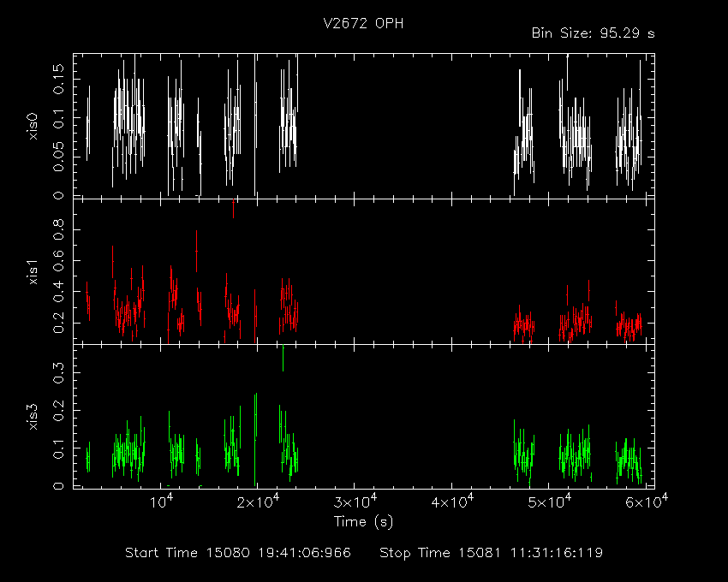Click the '0.15' tick on xis0 axis
Screen dimensions: 728x582
point(58,79)
